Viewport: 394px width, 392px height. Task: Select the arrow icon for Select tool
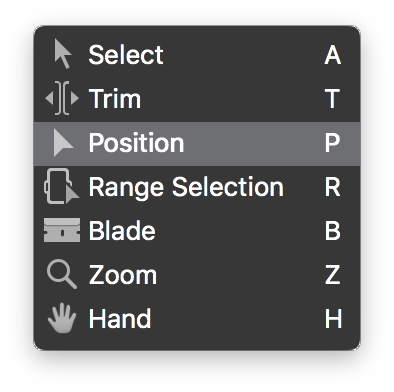click(x=63, y=54)
